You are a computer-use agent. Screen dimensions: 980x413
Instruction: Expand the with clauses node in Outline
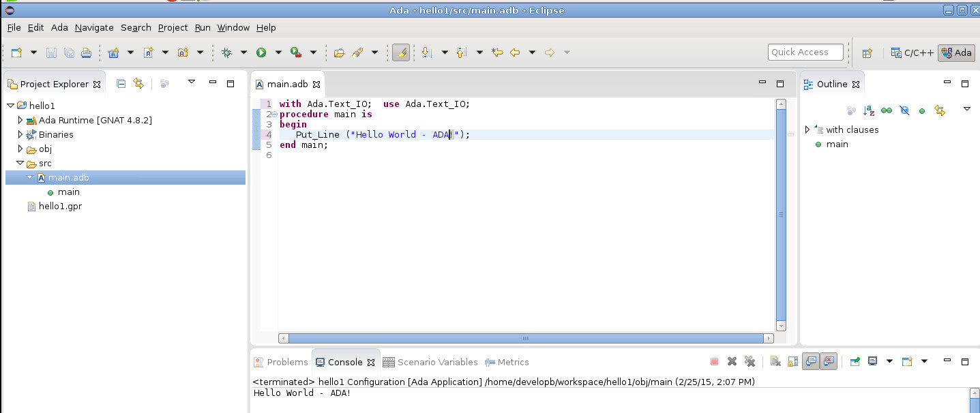point(807,129)
